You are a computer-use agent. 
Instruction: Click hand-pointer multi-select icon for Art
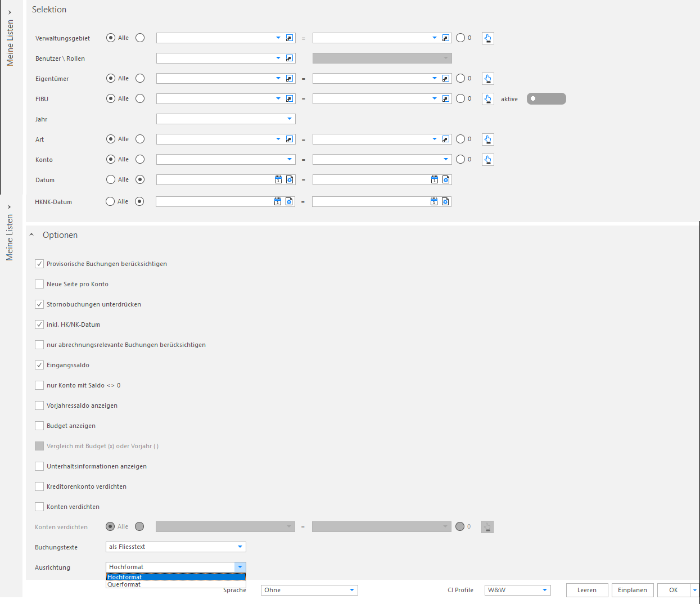[x=488, y=139]
